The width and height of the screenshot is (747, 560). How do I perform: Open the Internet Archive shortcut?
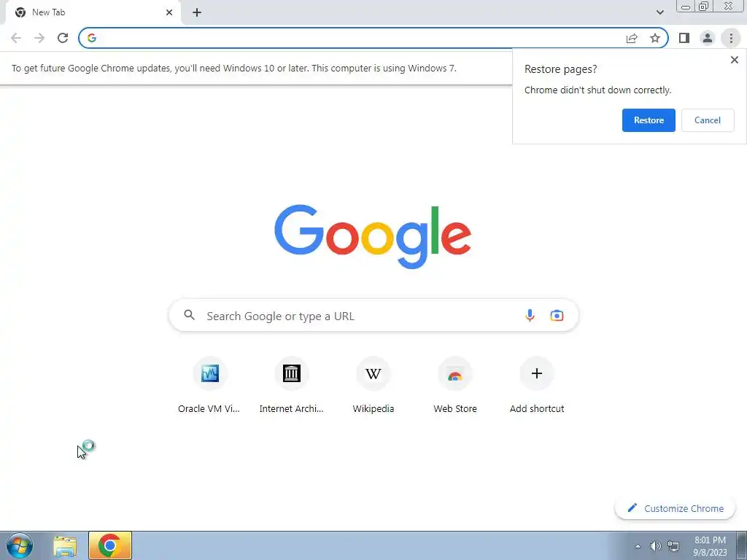point(291,386)
